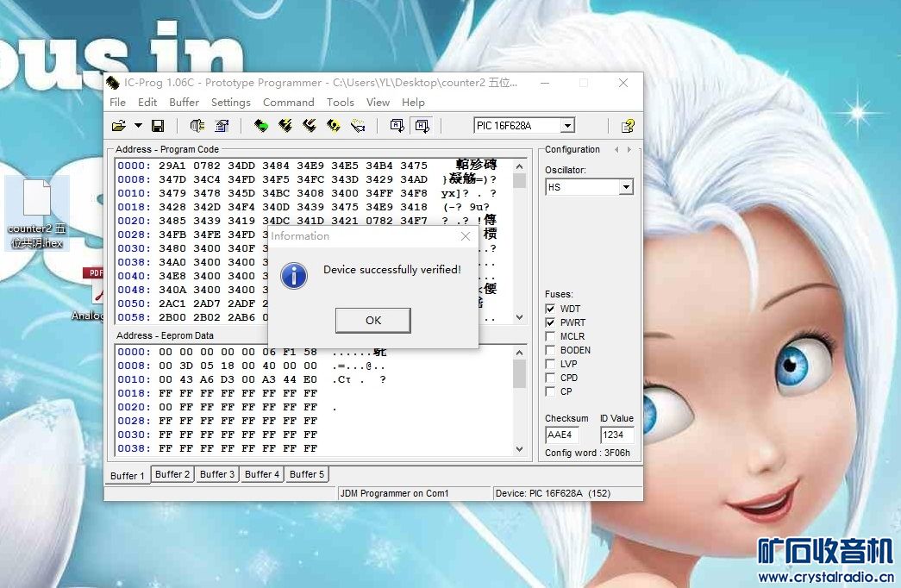The height and width of the screenshot is (588, 901).
Task: Open the Command menu
Action: coord(288,102)
